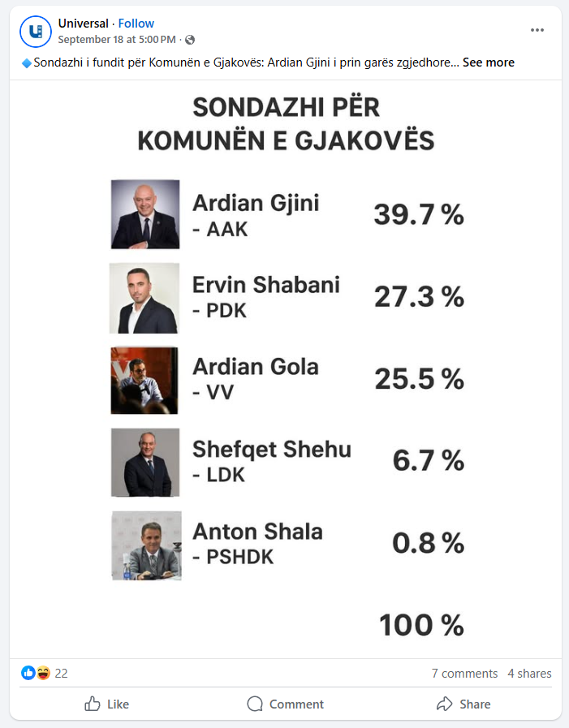The height and width of the screenshot is (728, 569).
Task: Follow the Universal page
Action: coord(136,24)
